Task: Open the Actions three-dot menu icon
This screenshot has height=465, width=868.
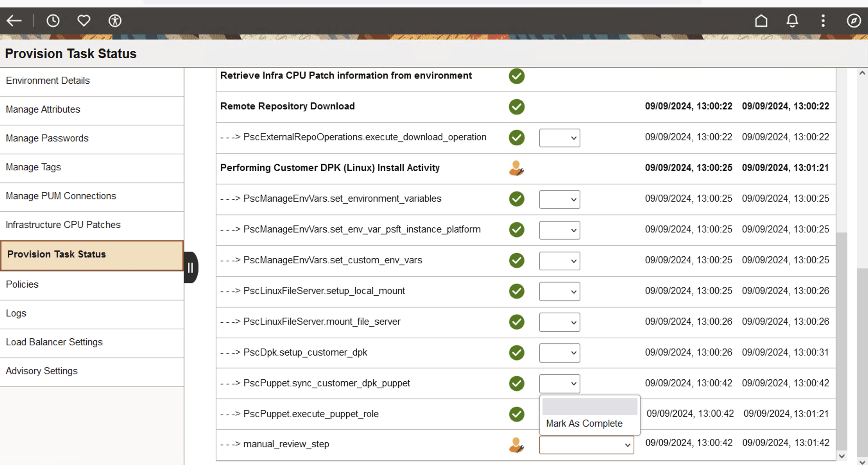Action: 822,21
